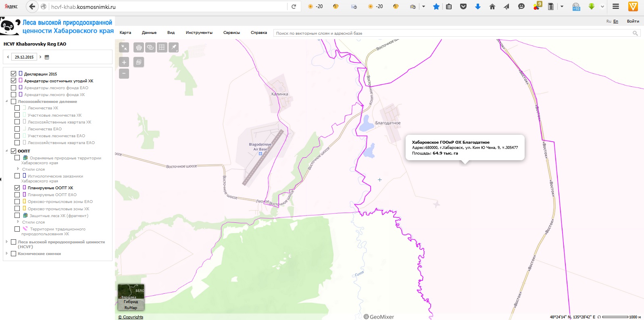This screenshot has width=644, height=320.
Task: Switch language to En
Action: [x=616, y=21]
